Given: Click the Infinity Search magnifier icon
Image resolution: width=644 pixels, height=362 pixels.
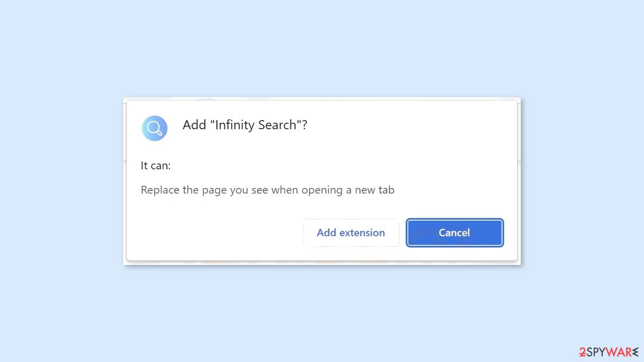Looking at the screenshot, I should point(154,128).
